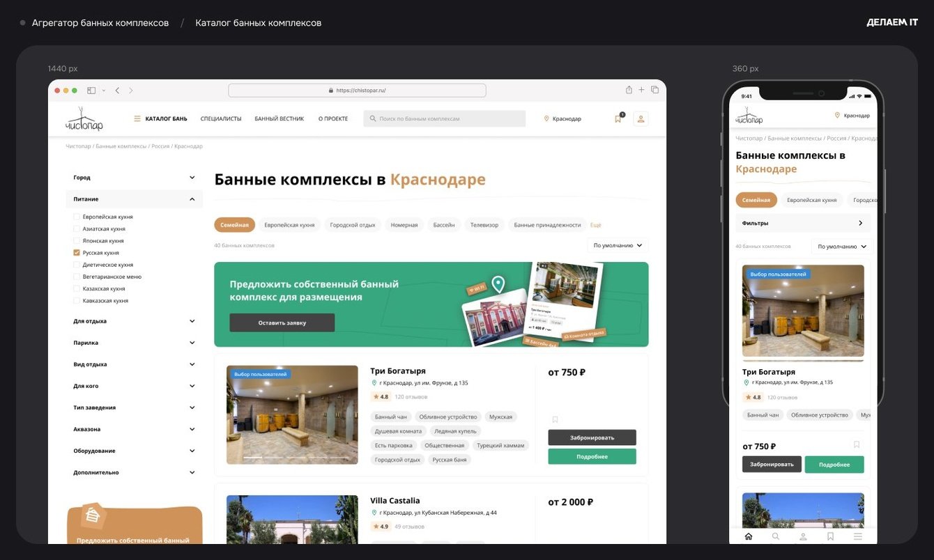Check the Японская кухня checkbox
Viewport: 934px width, 560px height.
(x=77, y=240)
